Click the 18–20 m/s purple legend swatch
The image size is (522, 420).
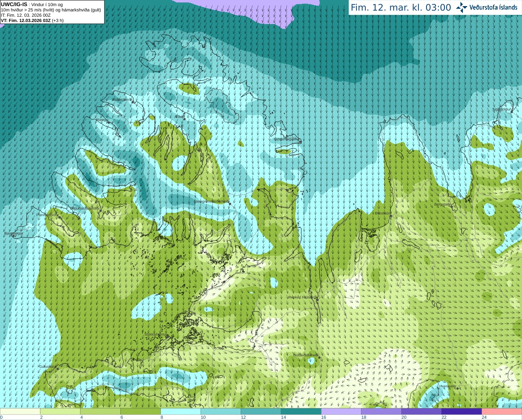[x=381, y=411]
